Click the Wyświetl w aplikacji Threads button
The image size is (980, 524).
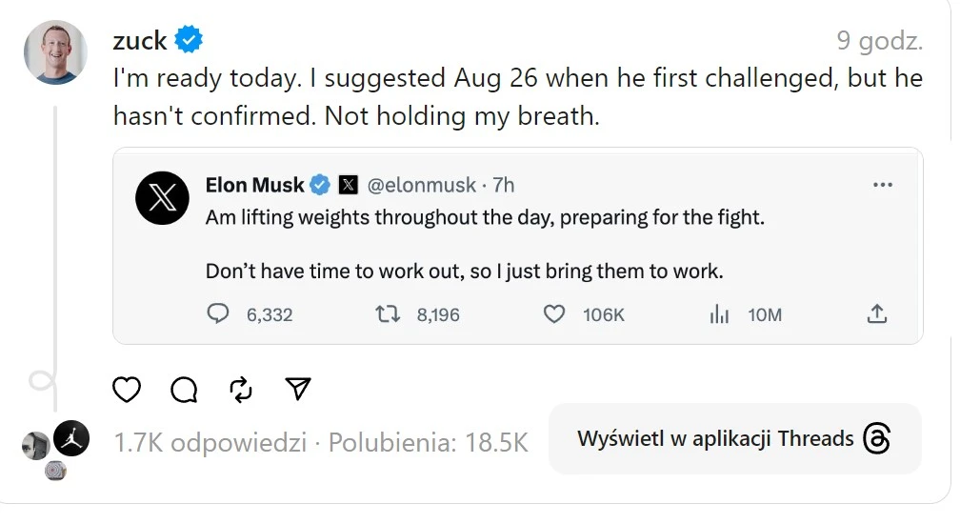point(734,438)
